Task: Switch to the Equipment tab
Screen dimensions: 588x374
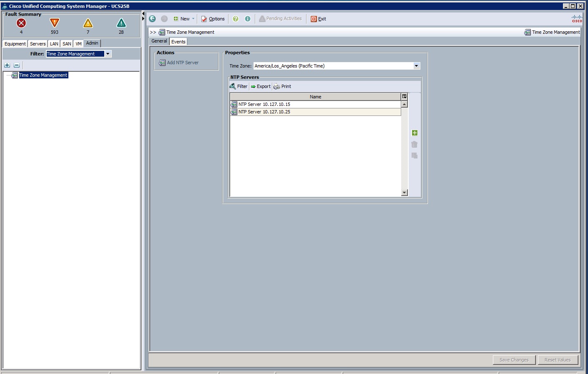Action: coord(15,44)
